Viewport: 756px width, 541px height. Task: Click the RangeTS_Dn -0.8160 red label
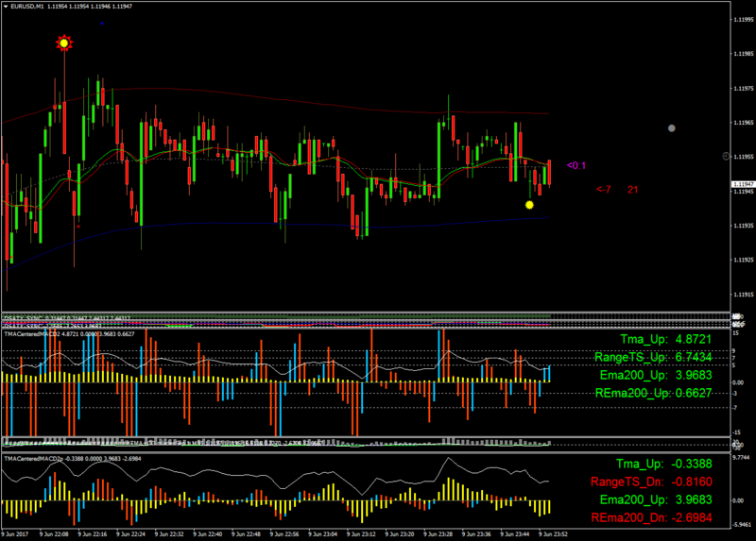tap(651, 482)
